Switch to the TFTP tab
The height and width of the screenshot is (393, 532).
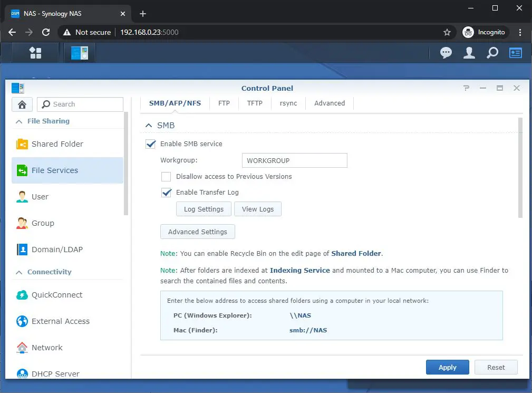[255, 103]
